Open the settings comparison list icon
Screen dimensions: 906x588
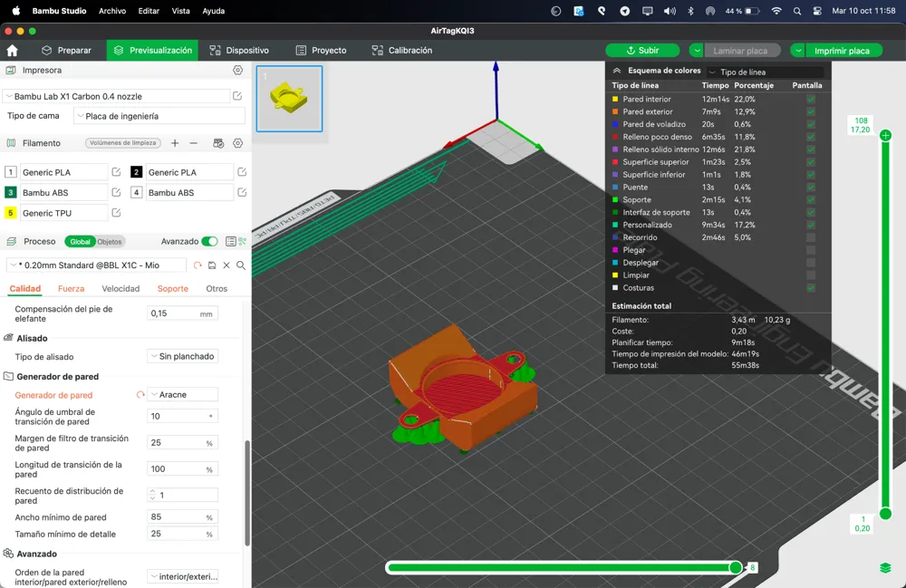[230, 241]
